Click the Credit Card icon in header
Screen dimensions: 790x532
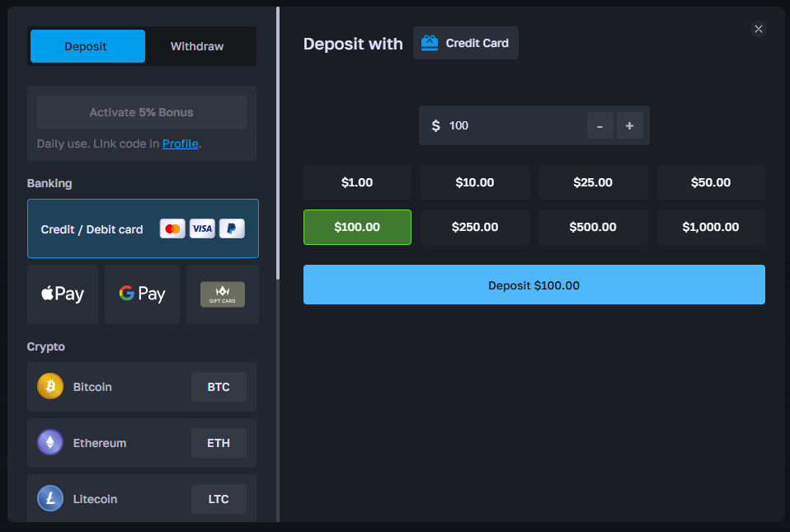pos(429,43)
